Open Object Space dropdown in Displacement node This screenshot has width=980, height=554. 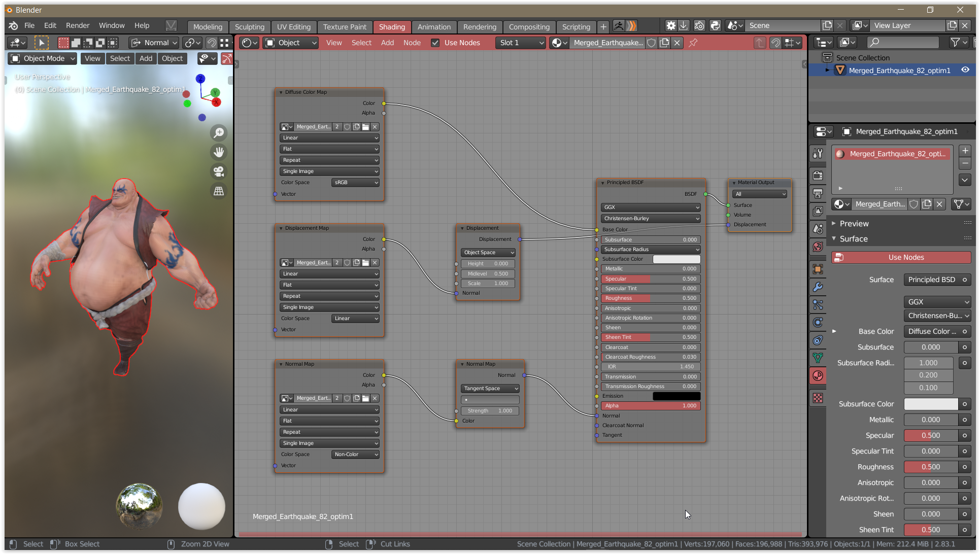488,253
